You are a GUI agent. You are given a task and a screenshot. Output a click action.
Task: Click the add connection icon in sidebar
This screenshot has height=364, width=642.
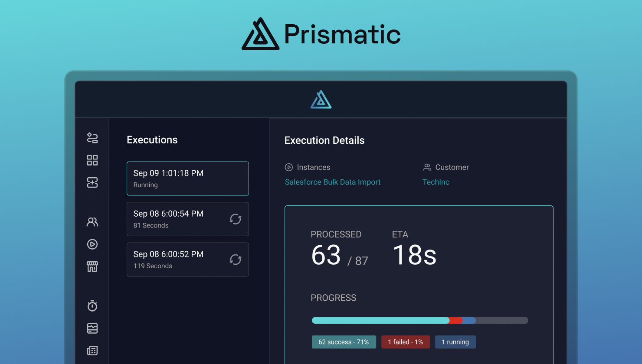(x=92, y=182)
